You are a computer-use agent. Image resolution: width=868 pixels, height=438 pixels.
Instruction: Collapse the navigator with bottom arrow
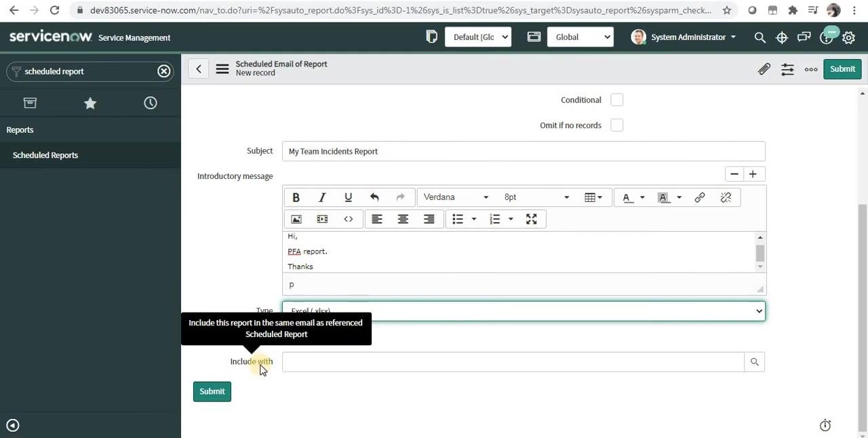point(13,426)
